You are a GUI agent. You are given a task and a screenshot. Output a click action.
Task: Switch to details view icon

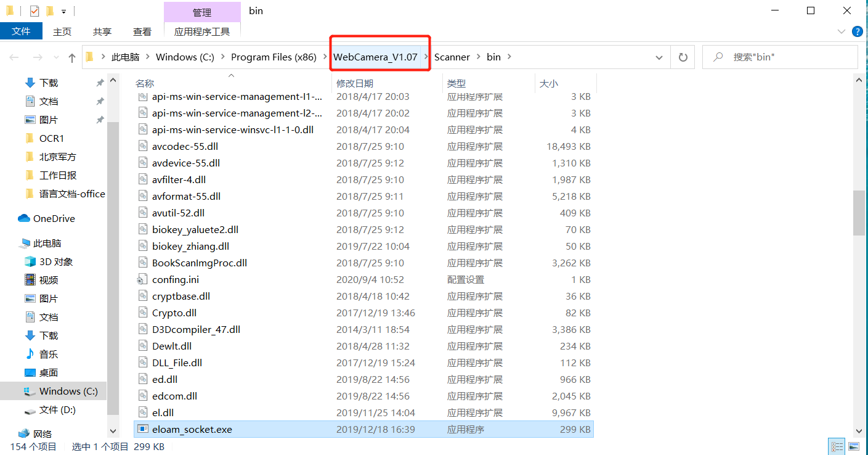837,446
